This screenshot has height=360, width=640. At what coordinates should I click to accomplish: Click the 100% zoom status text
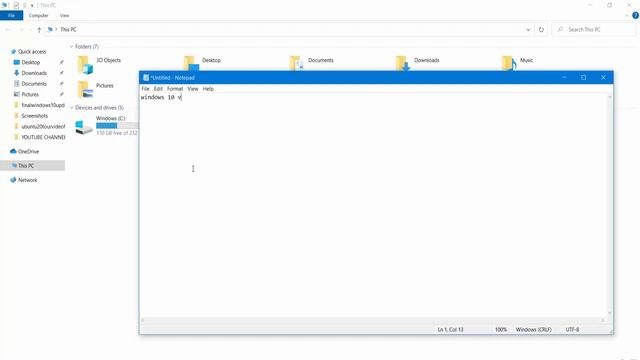[501, 329]
